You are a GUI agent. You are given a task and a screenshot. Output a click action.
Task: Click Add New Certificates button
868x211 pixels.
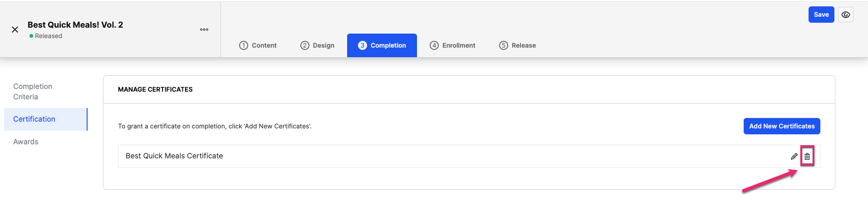782,126
